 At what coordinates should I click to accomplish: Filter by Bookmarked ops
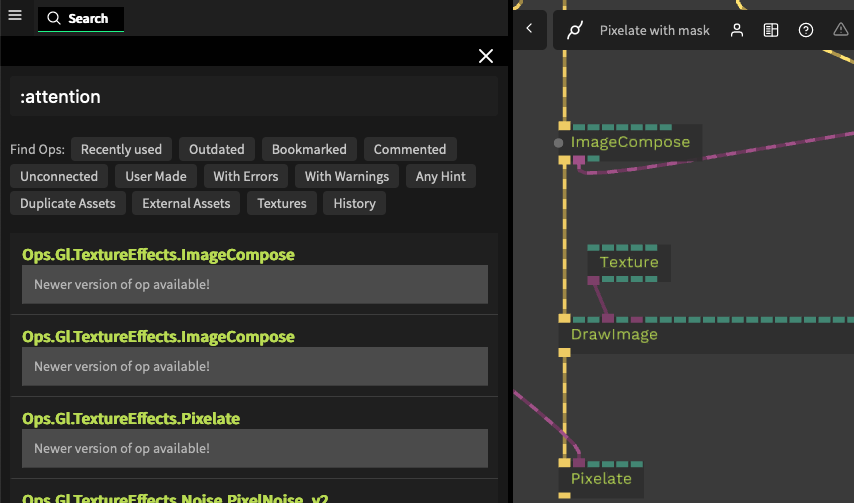click(309, 149)
